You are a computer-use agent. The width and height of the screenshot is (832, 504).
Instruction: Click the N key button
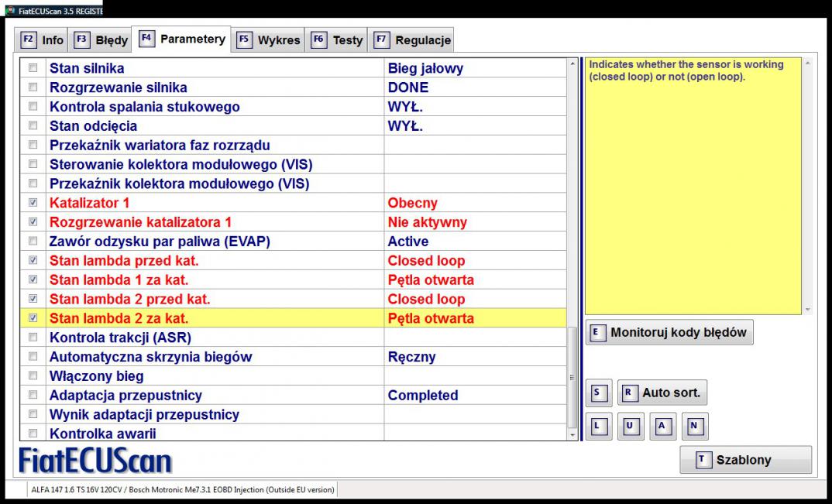[695, 426]
